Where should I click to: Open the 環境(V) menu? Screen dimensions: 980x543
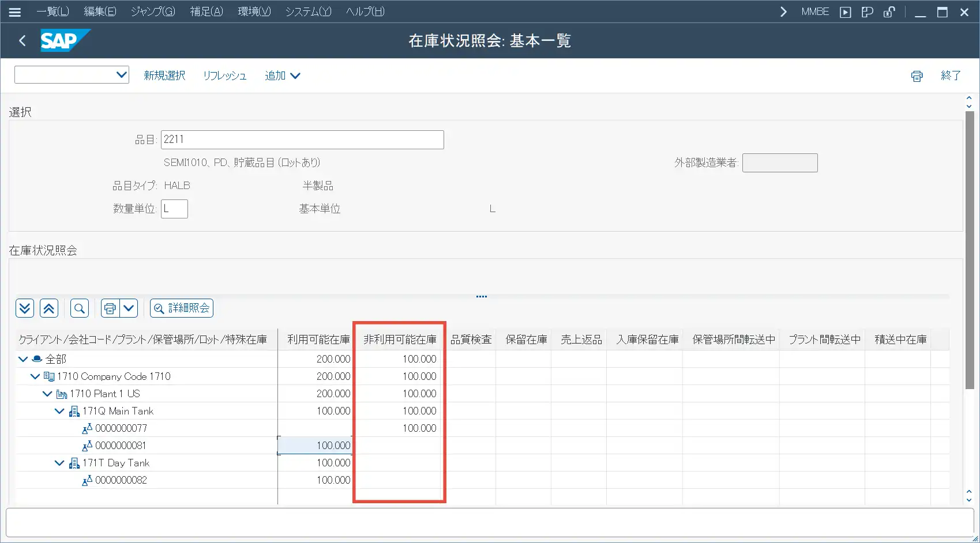(x=254, y=11)
